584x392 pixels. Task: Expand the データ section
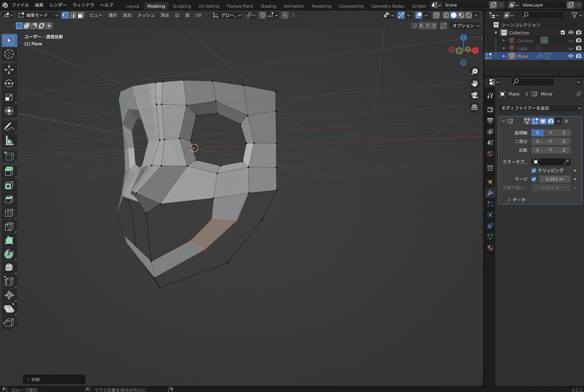(516, 200)
